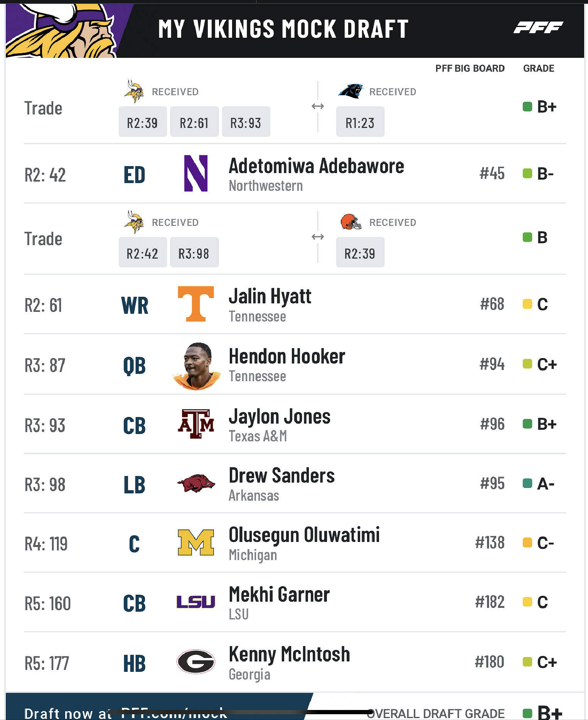Click the Carolina Panthers trade logo
Image resolution: width=588 pixels, height=720 pixels.
[x=350, y=91]
